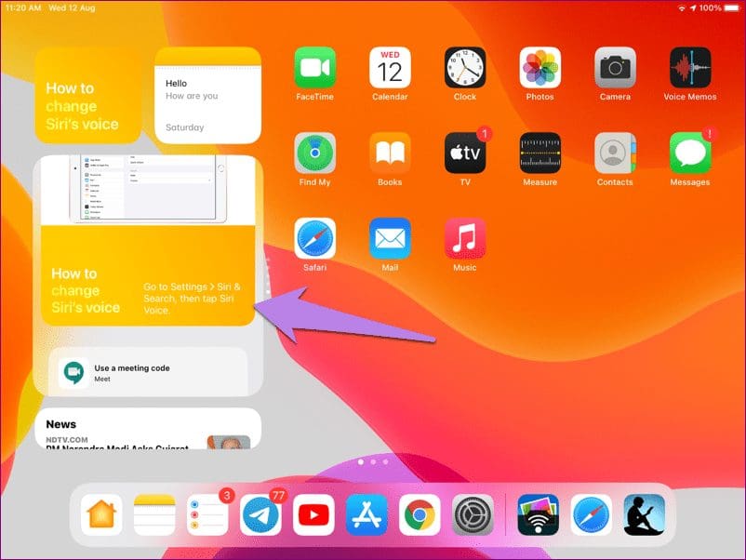The image size is (746, 560).
Task: Open Voice Memos app
Action: (690, 68)
